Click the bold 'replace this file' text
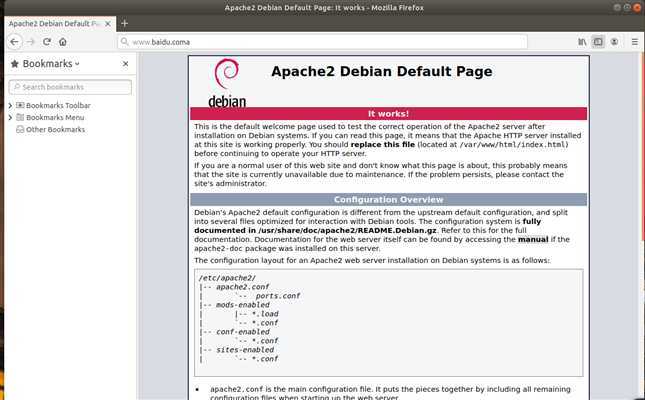The image size is (645, 400). pyautogui.click(x=383, y=144)
